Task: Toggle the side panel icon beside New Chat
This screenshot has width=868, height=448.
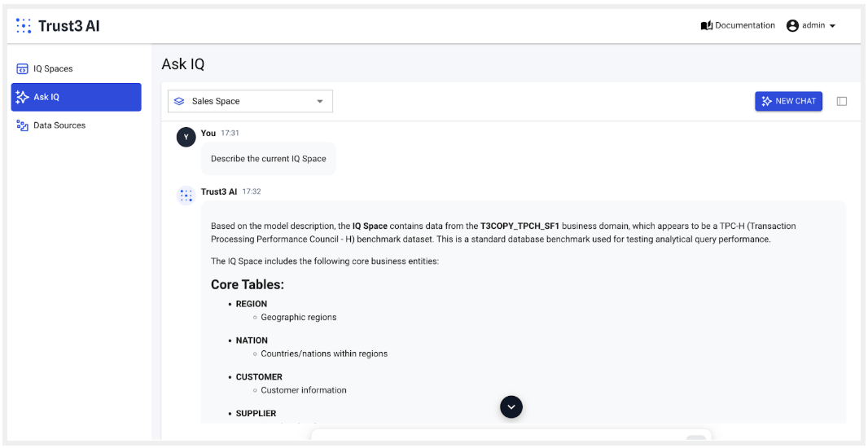Action: pyautogui.click(x=842, y=101)
